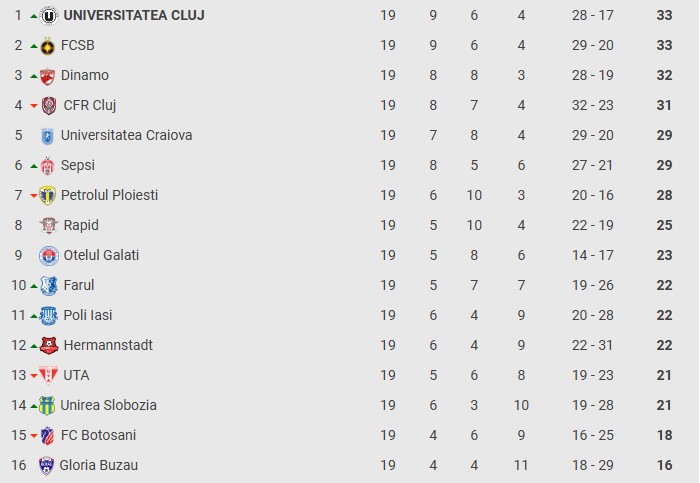Open the Poli Iasi team link
The width and height of the screenshot is (700, 483).
click(88, 315)
